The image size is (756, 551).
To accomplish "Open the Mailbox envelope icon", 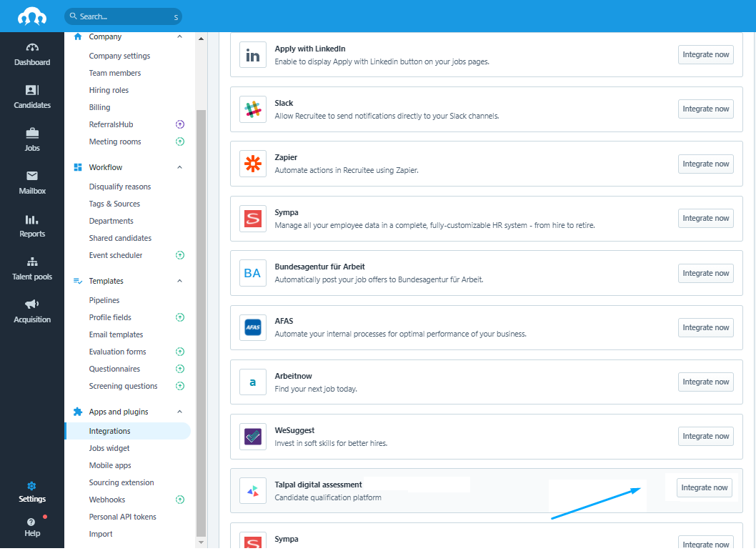I will click(32, 176).
